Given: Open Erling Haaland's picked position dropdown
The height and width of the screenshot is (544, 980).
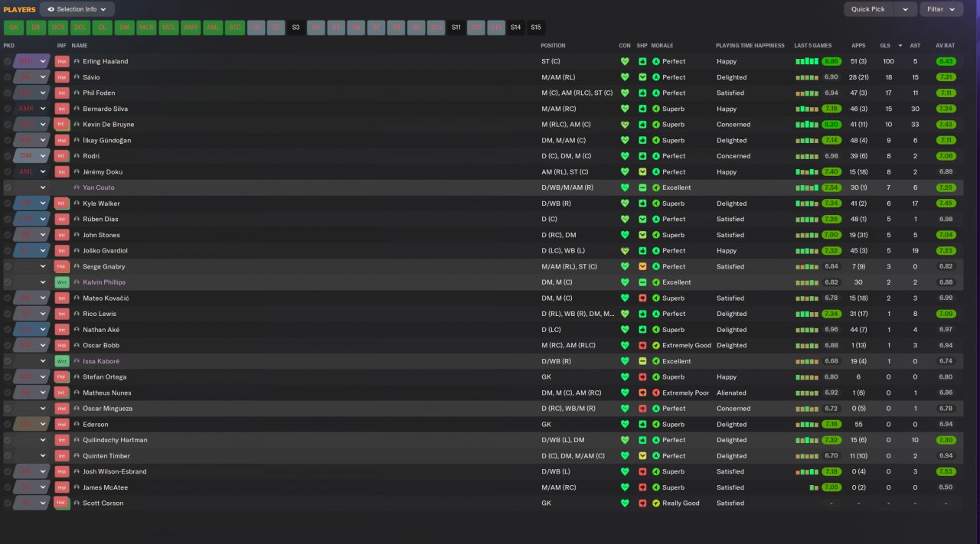Looking at the screenshot, I should tap(32, 61).
